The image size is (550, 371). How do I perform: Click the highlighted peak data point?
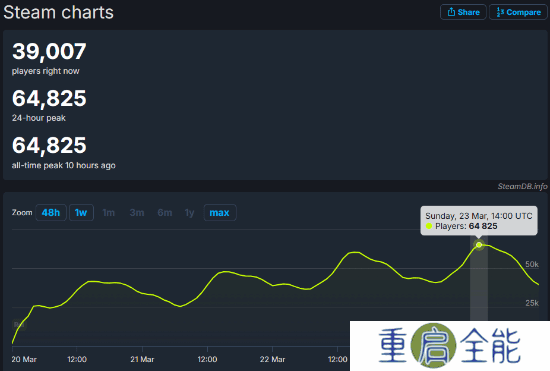(479, 245)
